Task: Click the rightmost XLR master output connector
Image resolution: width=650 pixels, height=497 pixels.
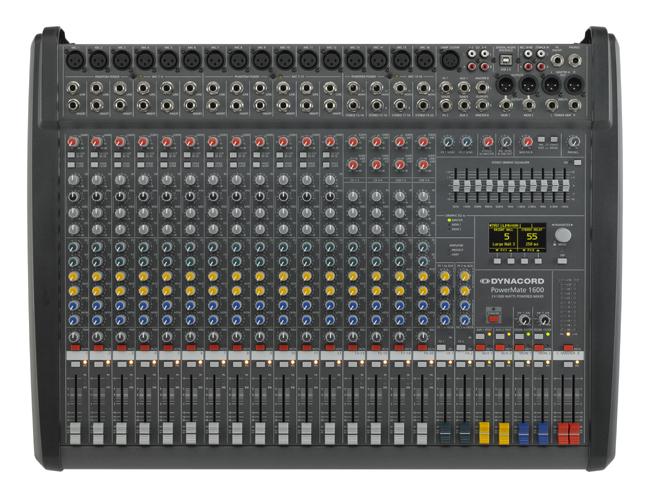Action: pyautogui.click(x=574, y=85)
